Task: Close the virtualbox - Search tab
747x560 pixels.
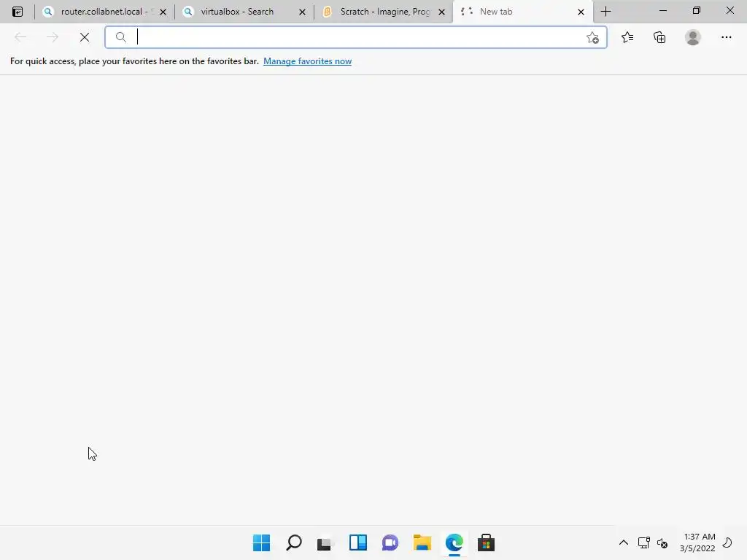Action: (302, 12)
